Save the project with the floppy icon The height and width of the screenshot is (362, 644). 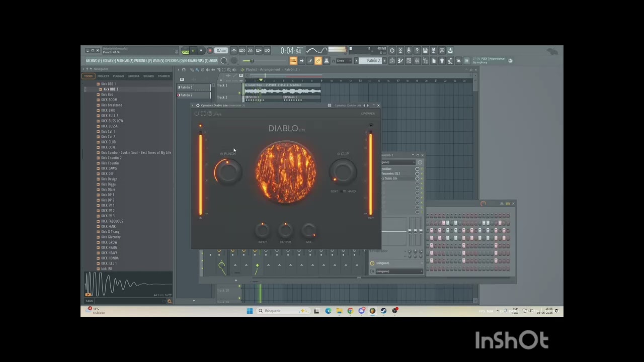(425, 50)
